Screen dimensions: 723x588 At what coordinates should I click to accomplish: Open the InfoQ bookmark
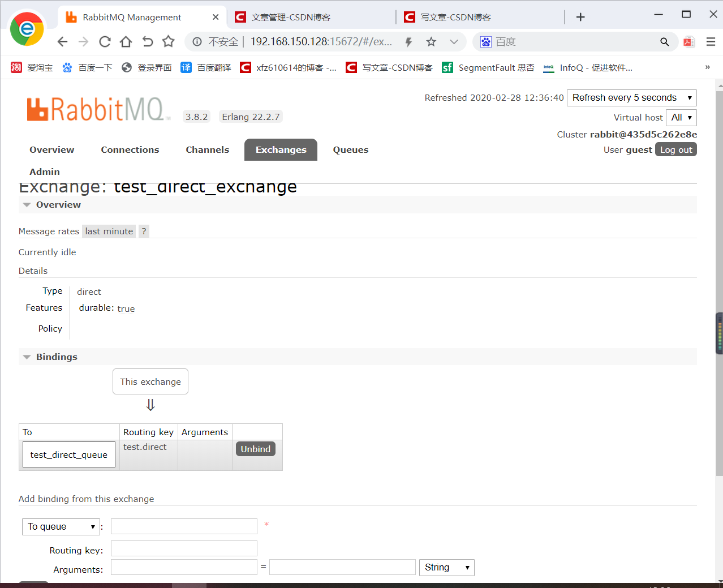588,67
